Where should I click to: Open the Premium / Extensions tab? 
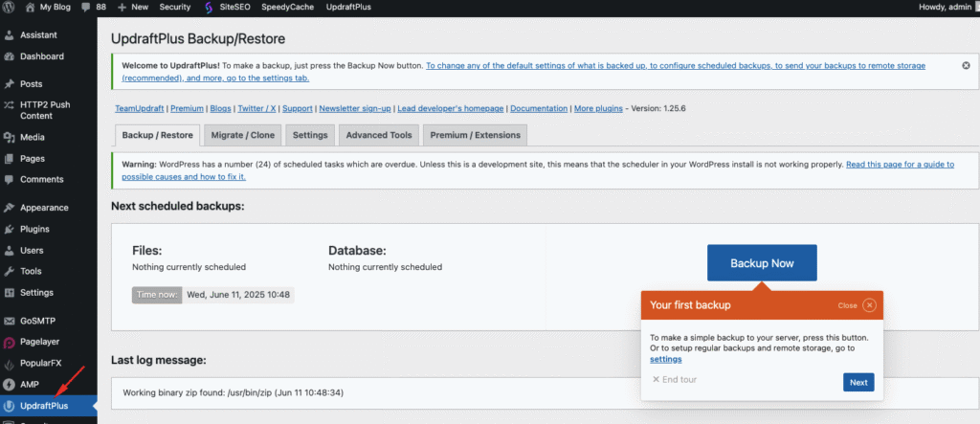475,135
